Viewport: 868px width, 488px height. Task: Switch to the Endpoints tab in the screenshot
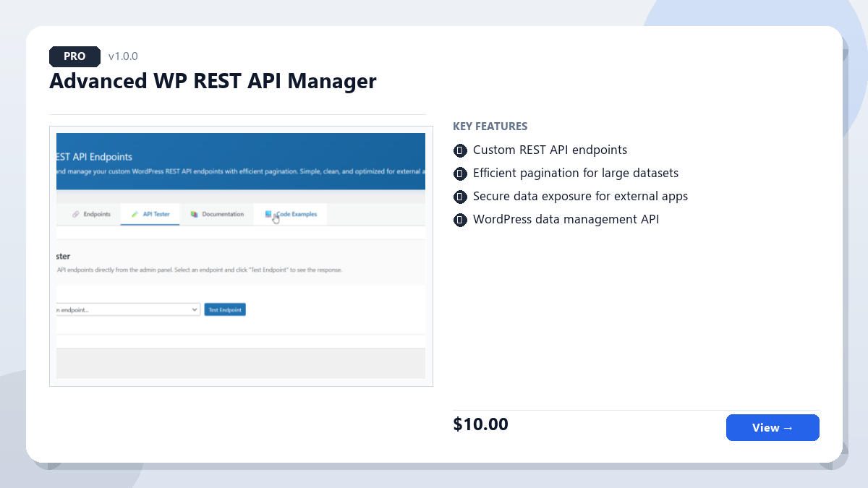click(92, 214)
